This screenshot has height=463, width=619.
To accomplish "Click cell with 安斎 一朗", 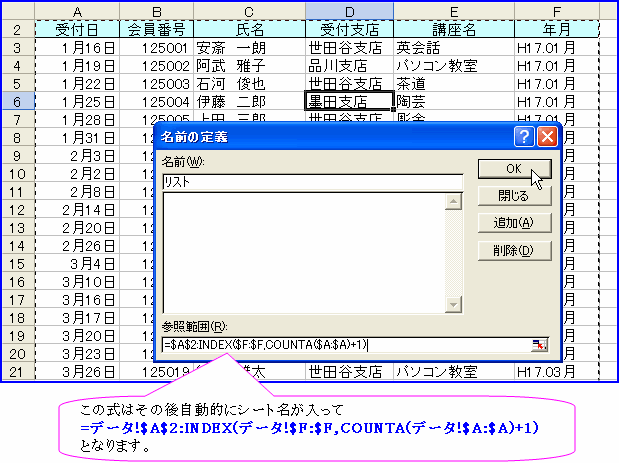I will pos(249,48).
